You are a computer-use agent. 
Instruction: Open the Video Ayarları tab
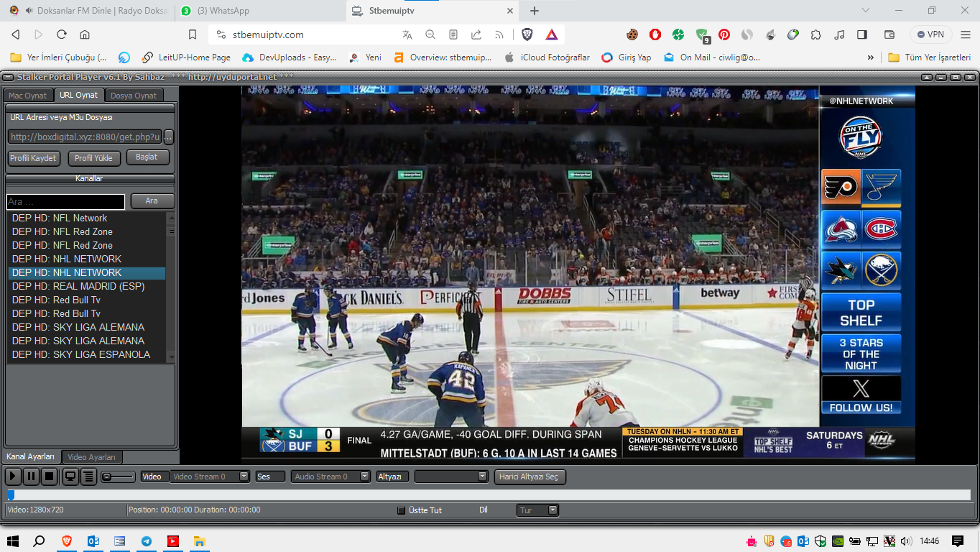(92, 457)
